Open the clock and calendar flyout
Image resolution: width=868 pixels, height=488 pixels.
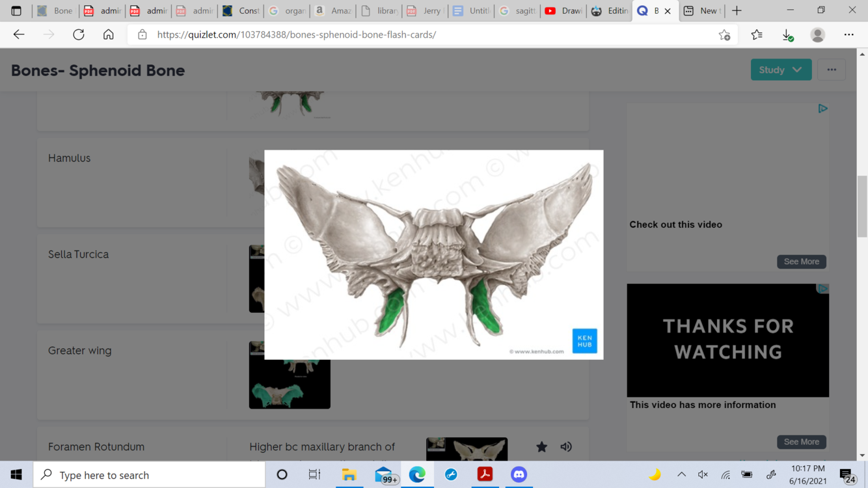(807, 475)
